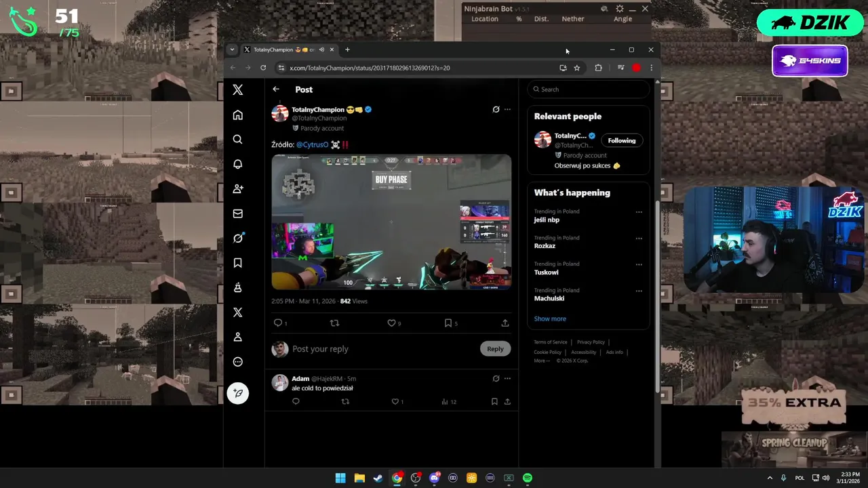The width and height of the screenshot is (868, 488).
Task: Toggle the Following button for TotalnyChampion
Action: [x=622, y=140]
